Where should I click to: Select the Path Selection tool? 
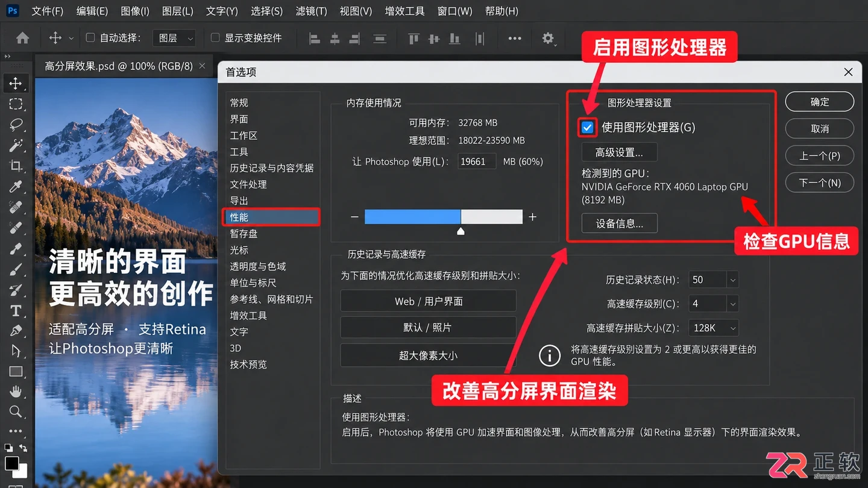[16, 351]
